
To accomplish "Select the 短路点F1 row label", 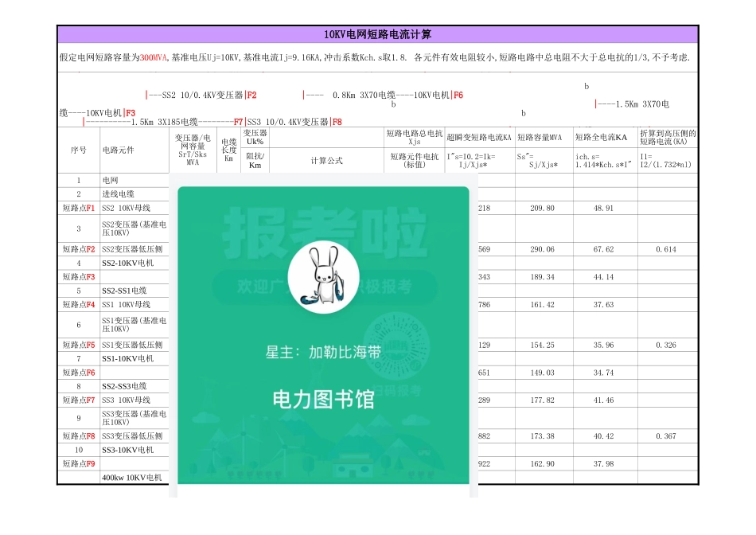I will 78,206.
